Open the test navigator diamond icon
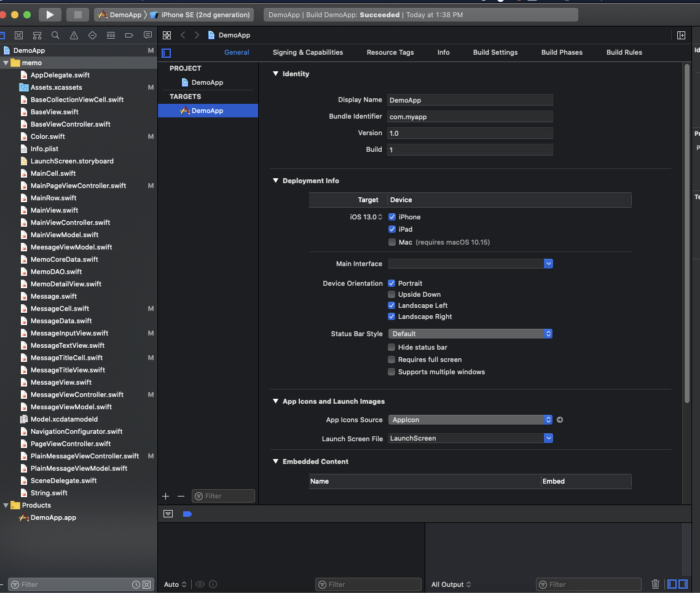 (x=92, y=35)
